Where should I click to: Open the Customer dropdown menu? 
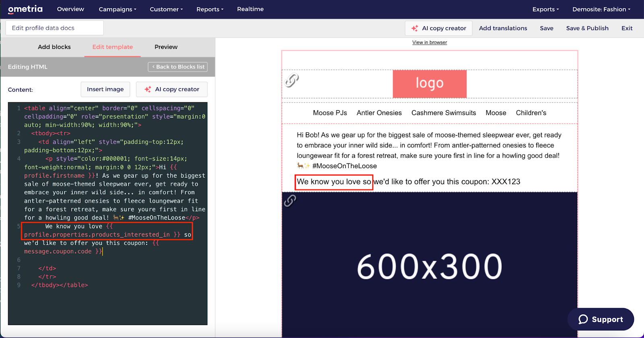(166, 9)
